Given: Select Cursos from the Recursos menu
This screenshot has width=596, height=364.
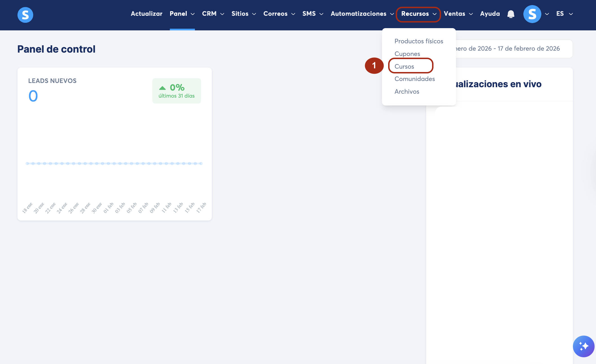Looking at the screenshot, I should (x=404, y=66).
